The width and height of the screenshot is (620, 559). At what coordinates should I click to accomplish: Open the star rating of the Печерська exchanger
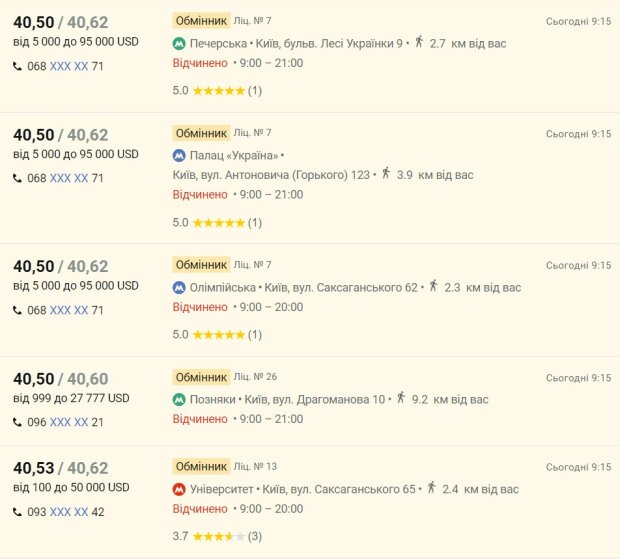pyautogui.click(x=217, y=91)
